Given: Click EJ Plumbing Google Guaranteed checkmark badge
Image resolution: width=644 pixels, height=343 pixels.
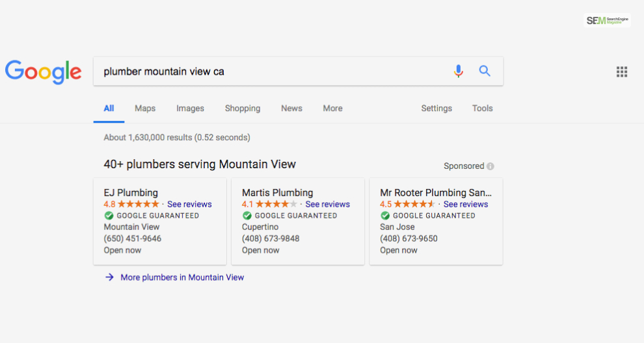Looking at the screenshot, I should pos(109,216).
